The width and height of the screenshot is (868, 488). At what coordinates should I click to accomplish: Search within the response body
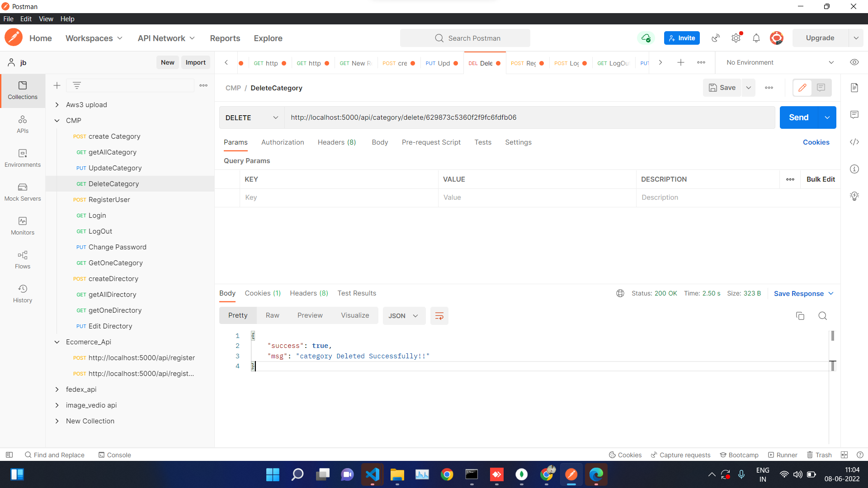[x=823, y=316]
